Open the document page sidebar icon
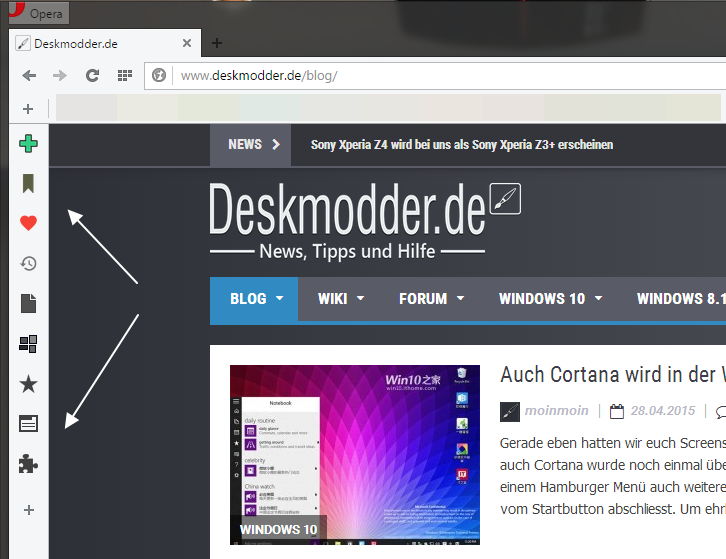 [x=28, y=303]
